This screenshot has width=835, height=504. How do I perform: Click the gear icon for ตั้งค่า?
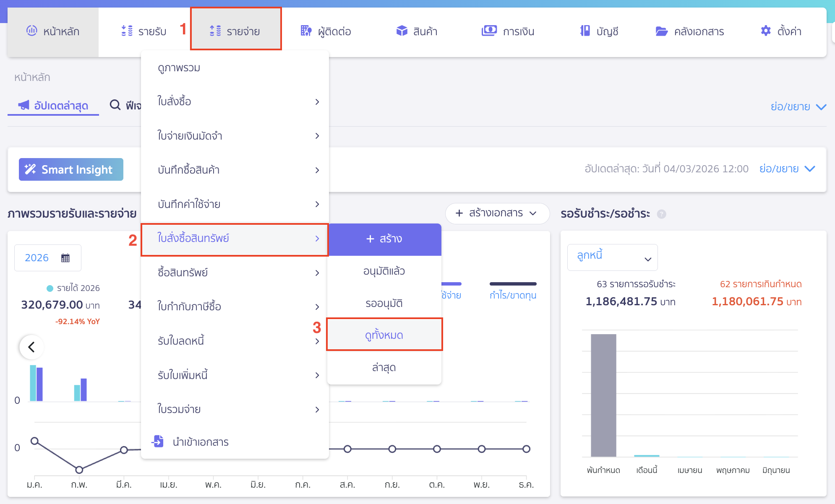click(x=765, y=31)
